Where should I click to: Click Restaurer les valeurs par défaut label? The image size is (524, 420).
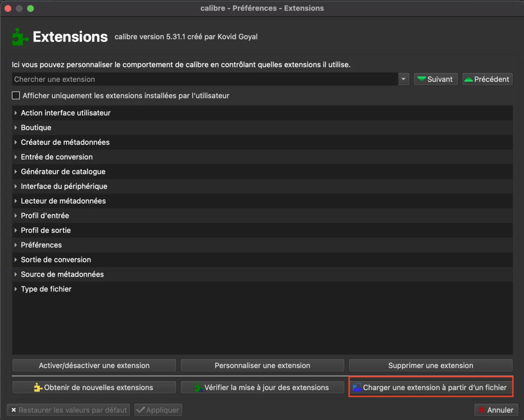73,410
